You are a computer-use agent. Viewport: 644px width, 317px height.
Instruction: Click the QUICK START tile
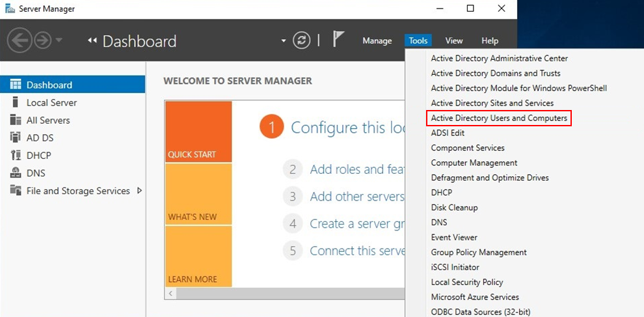pos(198,131)
